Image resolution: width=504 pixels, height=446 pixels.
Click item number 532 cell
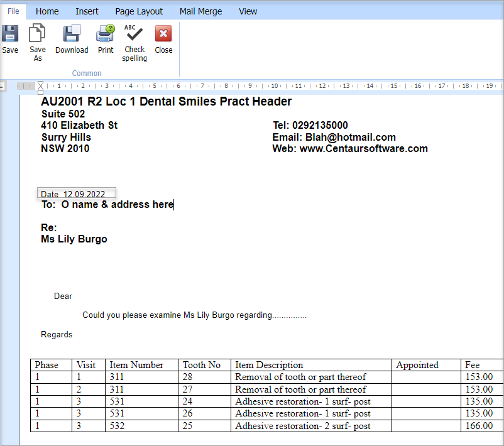(141, 426)
